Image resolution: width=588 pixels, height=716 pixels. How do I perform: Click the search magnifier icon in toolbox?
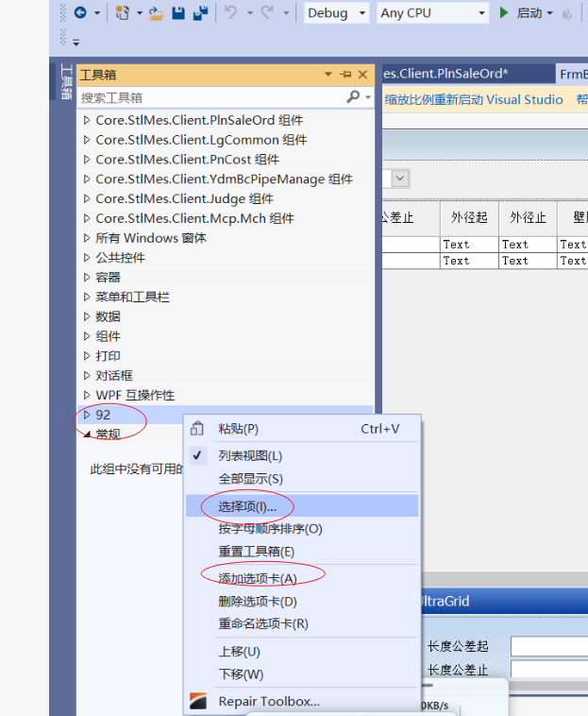(x=353, y=96)
